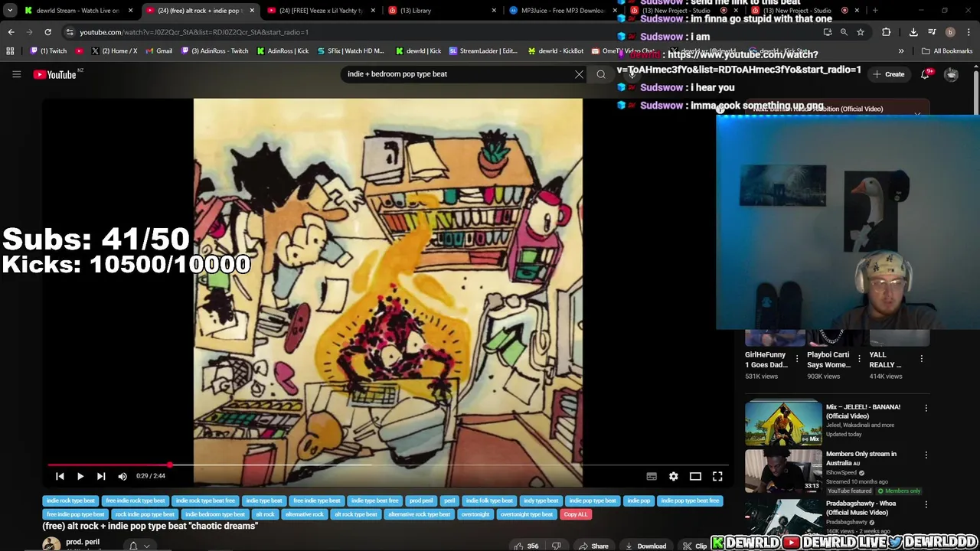Open video player settings gear
The height and width of the screenshot is (551, 980).
tap(674, 476)
